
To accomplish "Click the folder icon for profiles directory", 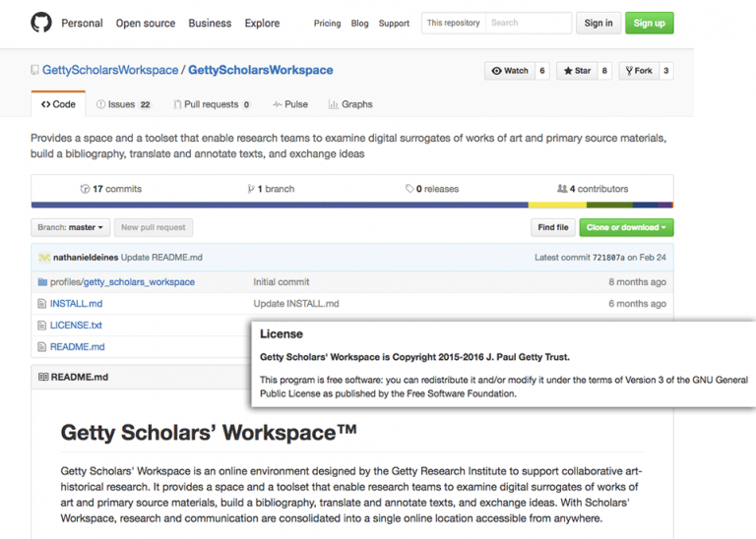I will tap(42, 282).
